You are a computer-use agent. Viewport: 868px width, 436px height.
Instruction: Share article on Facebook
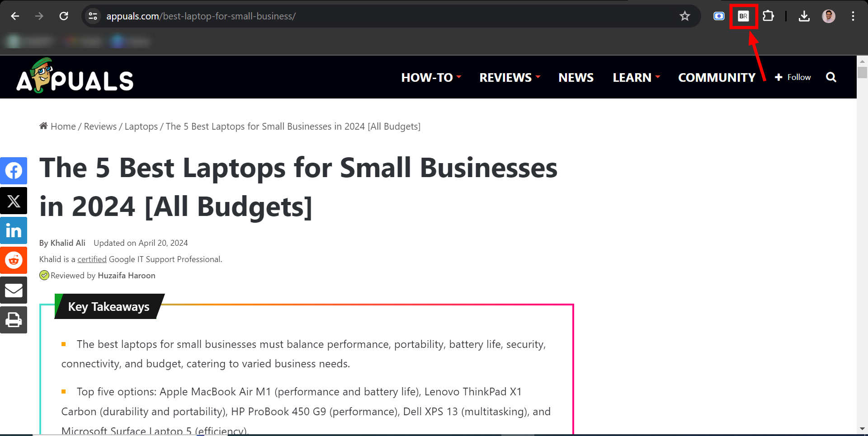pos(14,171)
